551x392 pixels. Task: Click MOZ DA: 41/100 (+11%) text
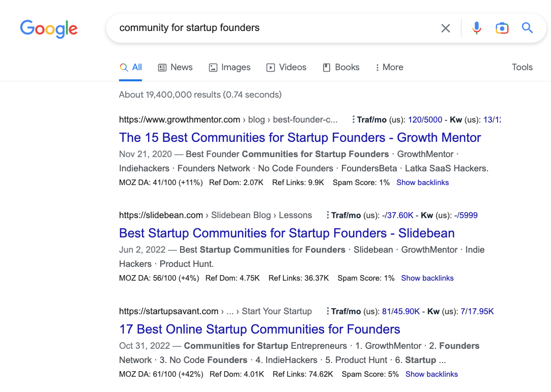(x=161, y=183)
